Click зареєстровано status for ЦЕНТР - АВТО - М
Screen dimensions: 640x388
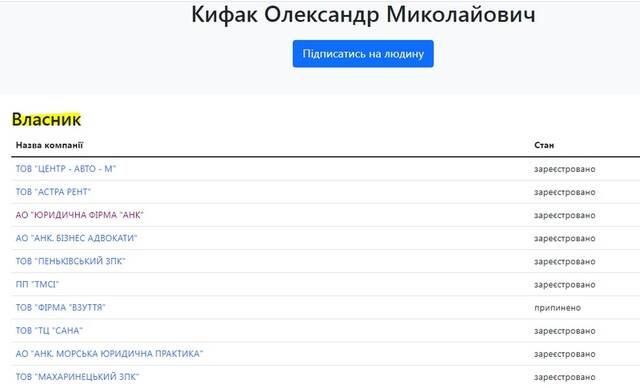564,169
